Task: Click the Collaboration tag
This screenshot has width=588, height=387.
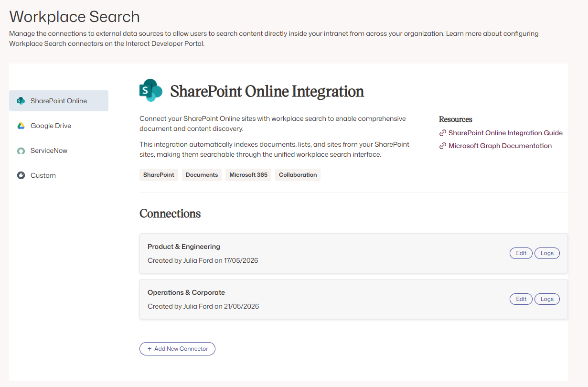Action: pos(298,175)
